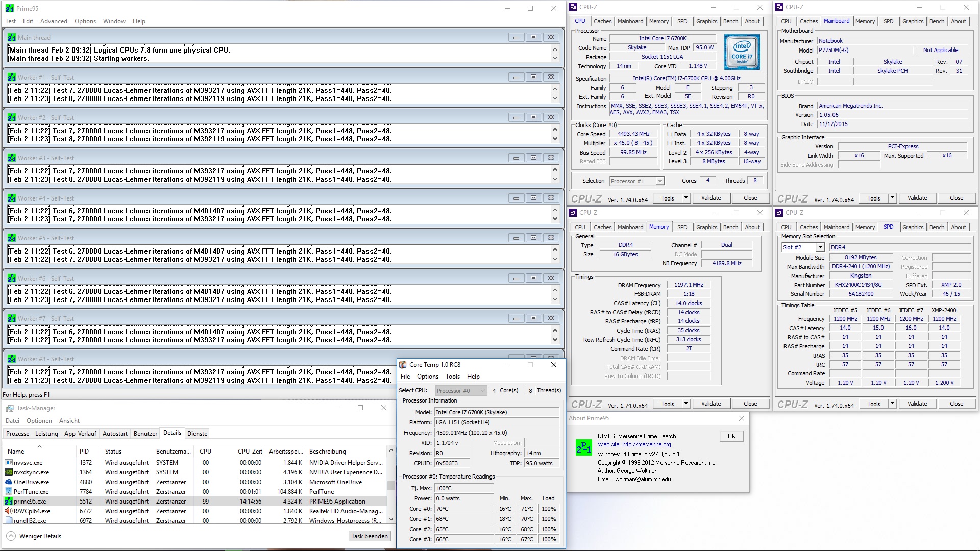The height and width of the screenshot is (551, 980).
Task: Switch to the Bench tab in the CPU-Z Mainboard window
Action: 937,21
